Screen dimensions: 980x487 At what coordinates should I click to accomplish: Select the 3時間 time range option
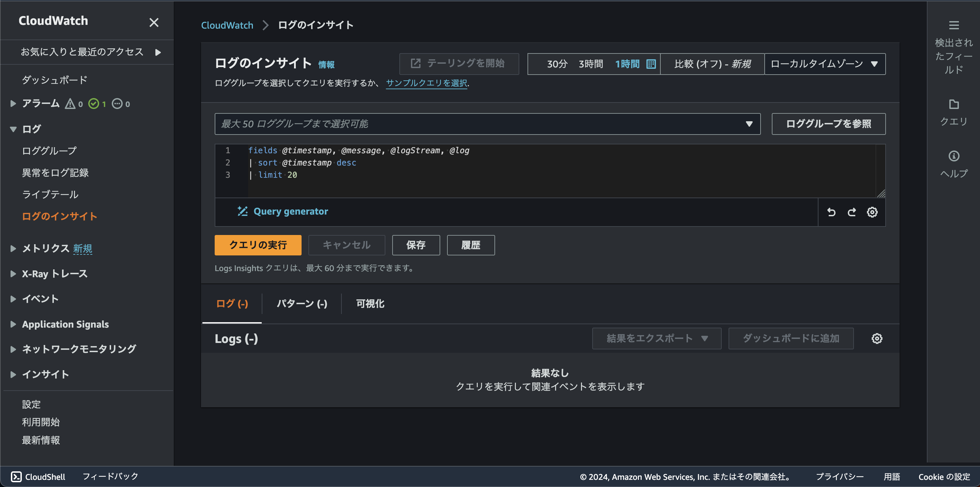(x=591, y=64)
